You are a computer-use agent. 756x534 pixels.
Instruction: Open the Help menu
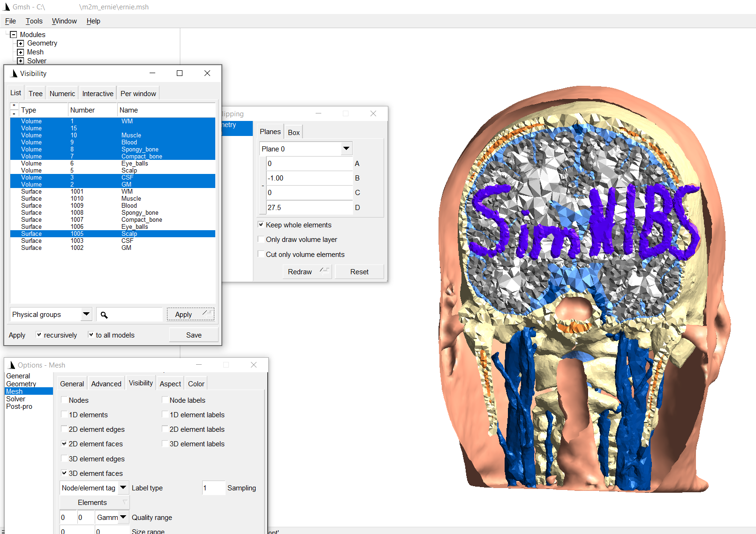[93, 21]
